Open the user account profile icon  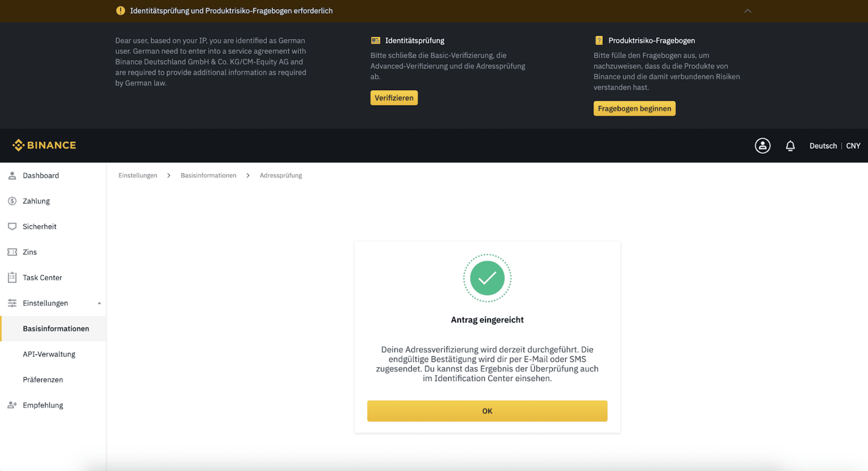pyautogui.click(x=763, y=146)
